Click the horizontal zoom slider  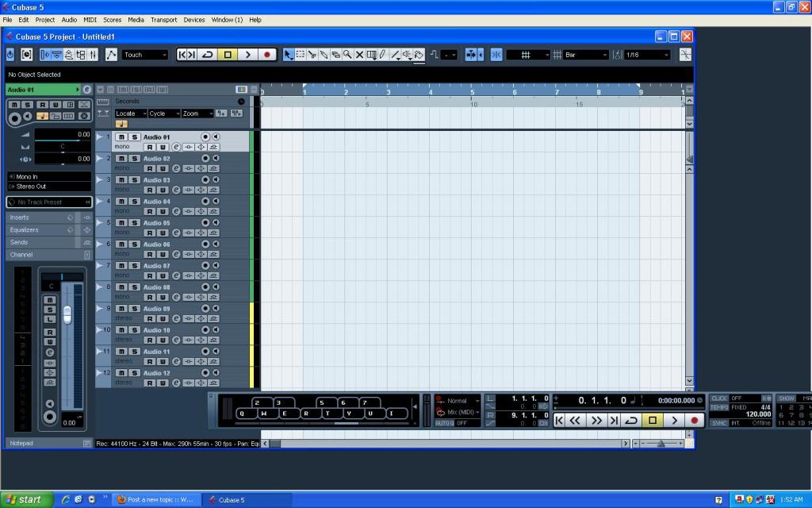(x=661, y=444)
